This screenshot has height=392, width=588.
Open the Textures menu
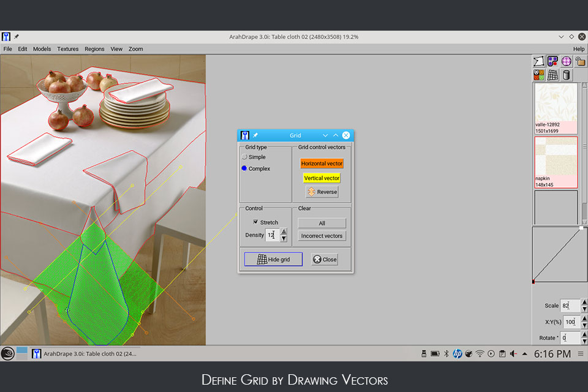pos(68,49)
